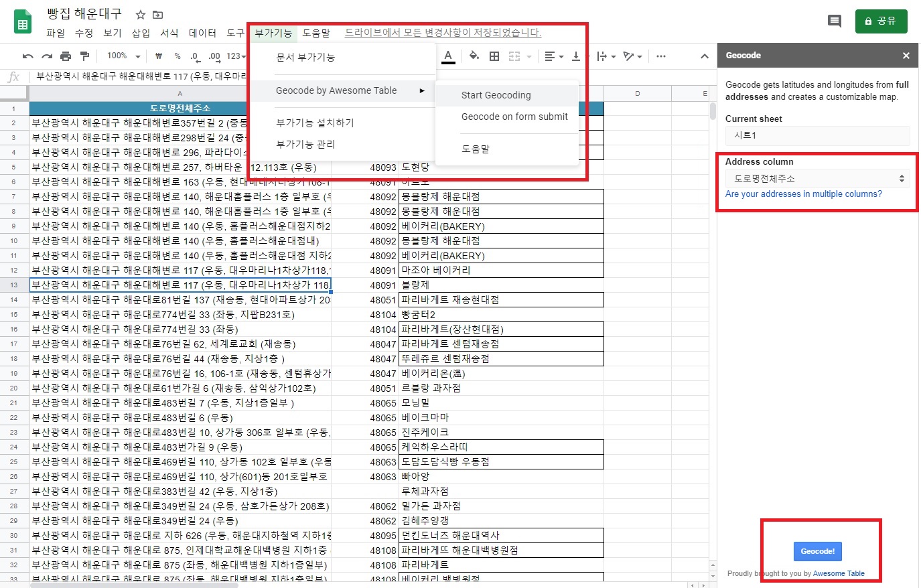The image size is (921, 588).
Task: Click the Current sheet field 시트1
Action: (x=817, y=135)
